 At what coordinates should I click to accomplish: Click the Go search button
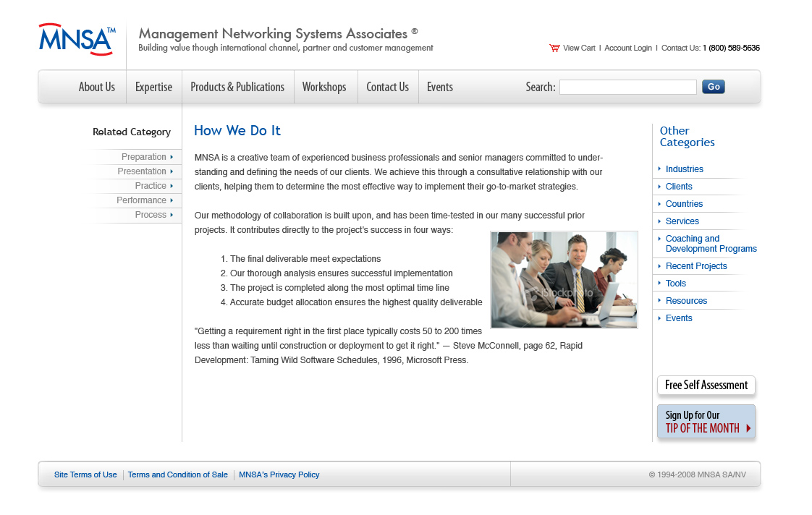[x=713, y=87]
